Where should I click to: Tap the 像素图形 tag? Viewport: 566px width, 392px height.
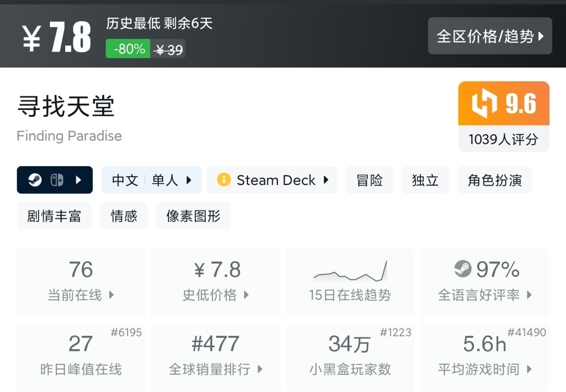(193, 216)
